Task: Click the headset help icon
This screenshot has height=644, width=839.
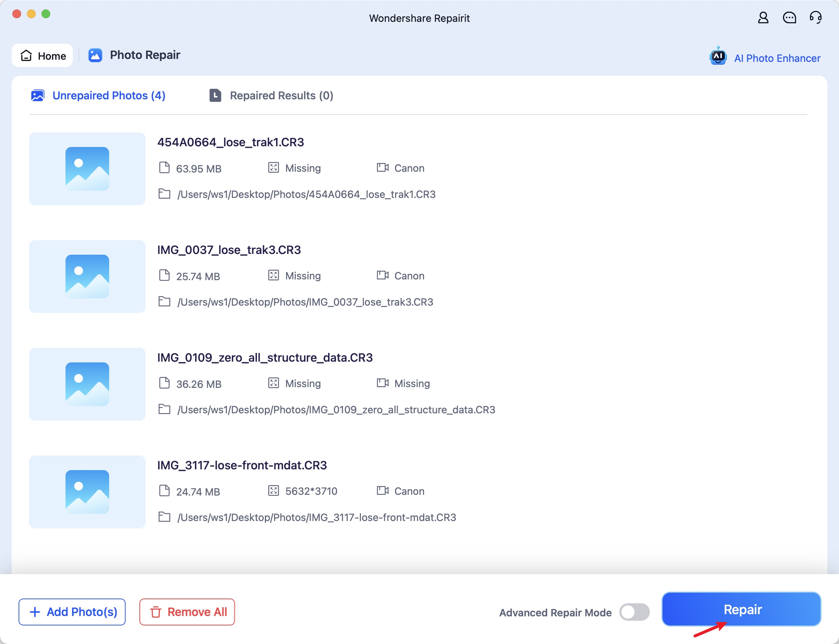Action: coord(815,19)
